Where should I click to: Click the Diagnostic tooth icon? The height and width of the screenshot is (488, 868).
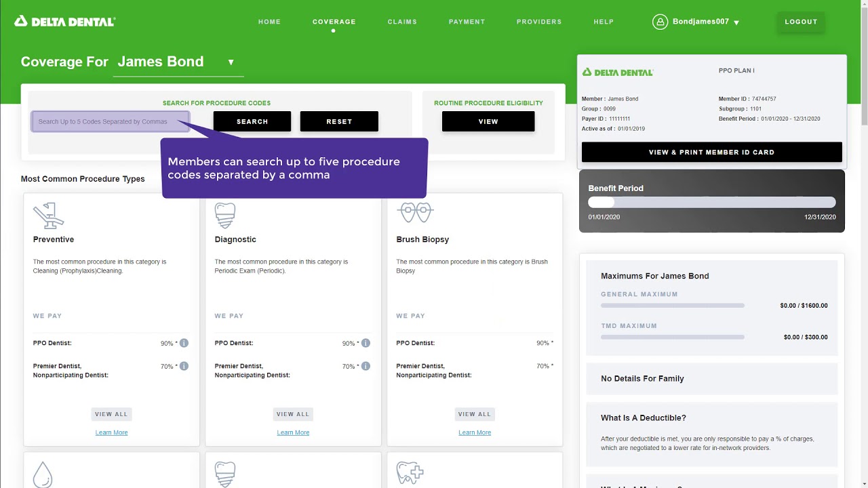(224, 216)
